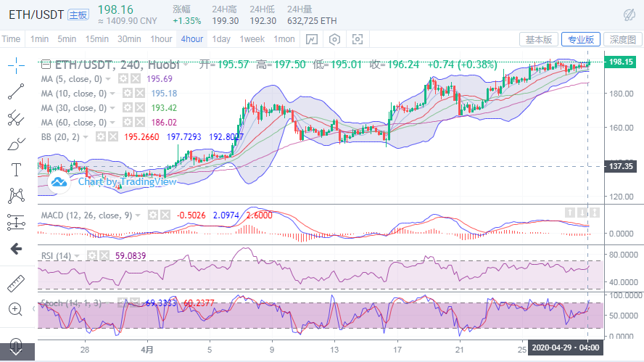Viewport: 644px width, 362px height.
Task: Open the Chart by TradingView link
Action: click(x=128, y=181)
